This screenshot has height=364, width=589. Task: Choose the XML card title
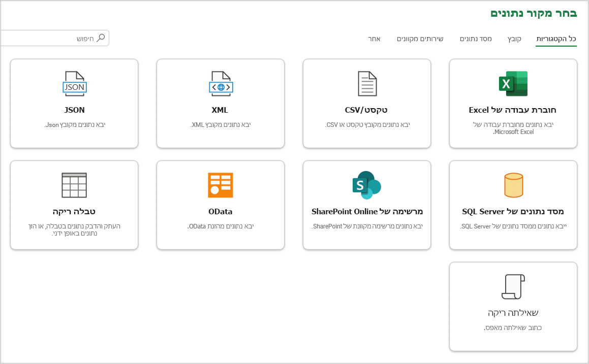point(220,110)
